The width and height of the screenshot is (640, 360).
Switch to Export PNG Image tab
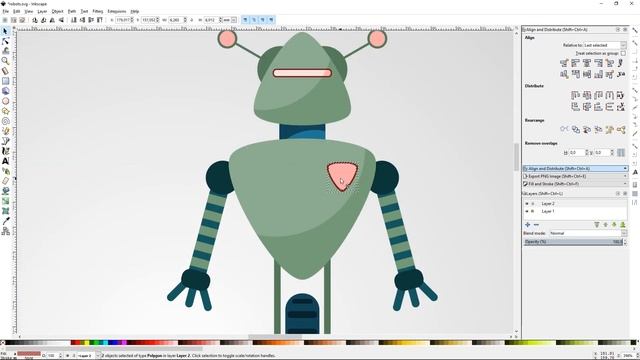[576, 176]
